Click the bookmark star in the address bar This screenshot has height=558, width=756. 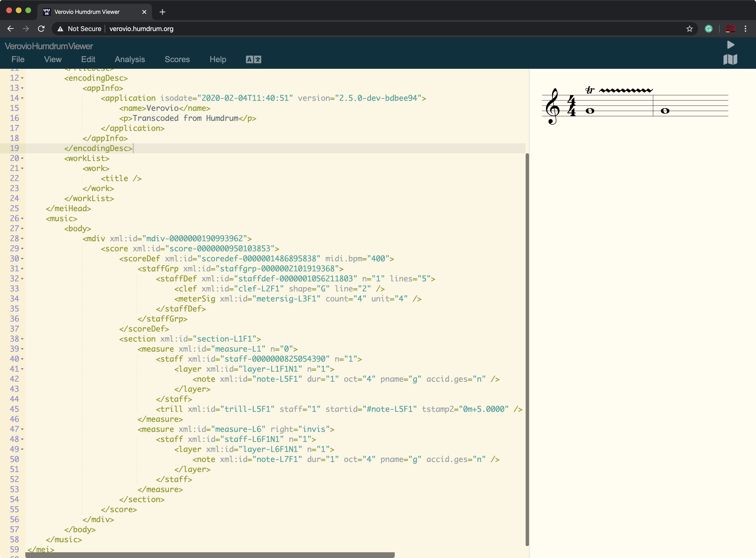tap(689, 29)
